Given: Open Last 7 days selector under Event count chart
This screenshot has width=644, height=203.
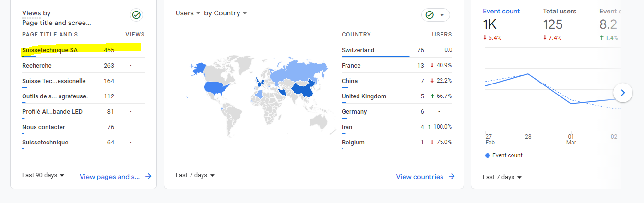Looking at the screenshot, I should (x=502, y=177).
